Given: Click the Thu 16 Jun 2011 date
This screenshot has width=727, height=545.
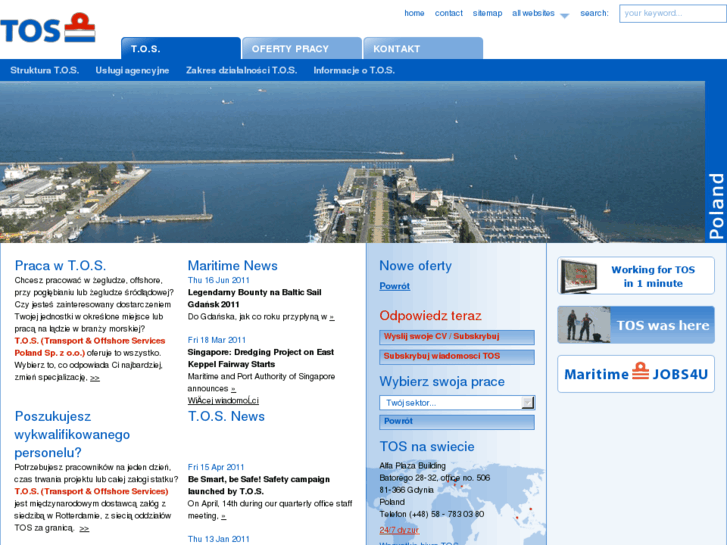Looking at the screenshot, I should pyautogui.click(x=218, y=281).
